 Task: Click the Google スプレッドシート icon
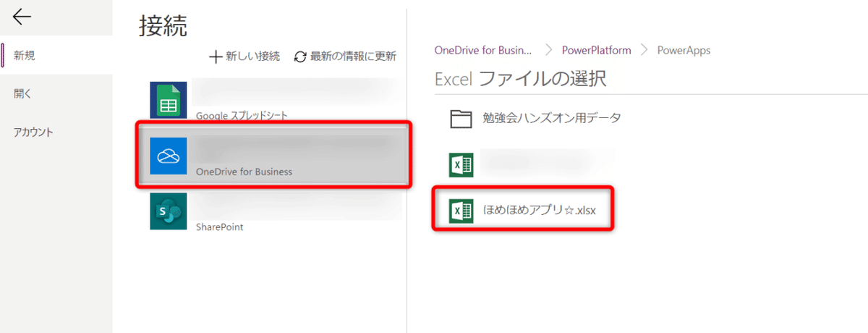pyautogui.click(x=168, y=100)
